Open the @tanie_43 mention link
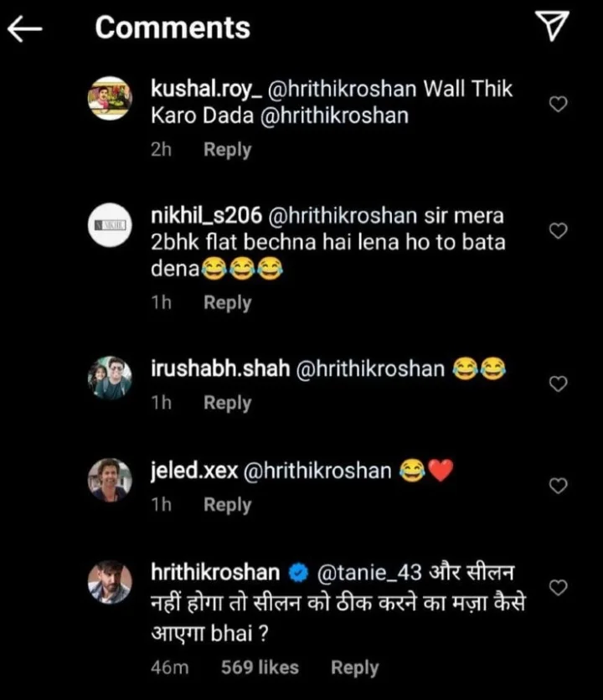This screenshot has height=700, width=603. coord(366,574)
